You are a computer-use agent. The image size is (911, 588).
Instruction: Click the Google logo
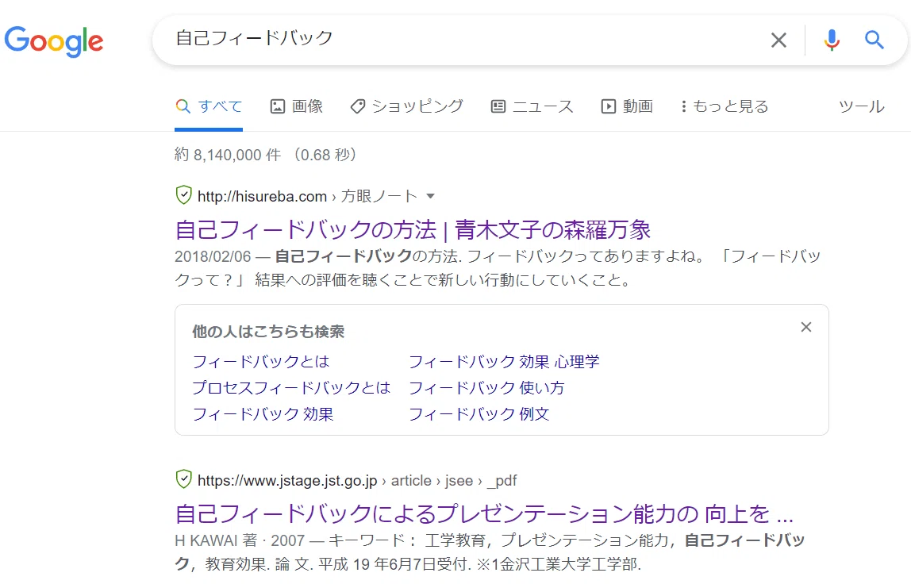coord(53,41)
